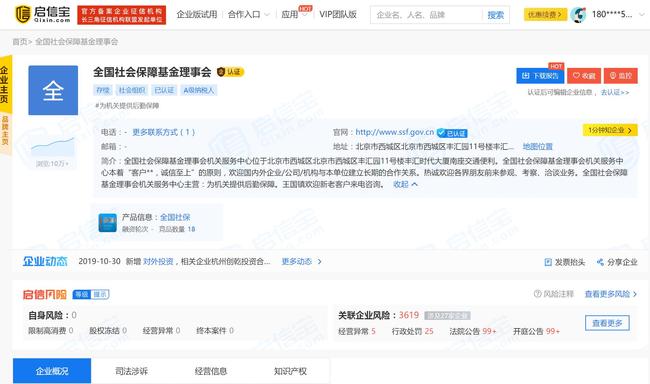
Task: Click the browsing trend chart thumbnail
Action: point(53,147)
